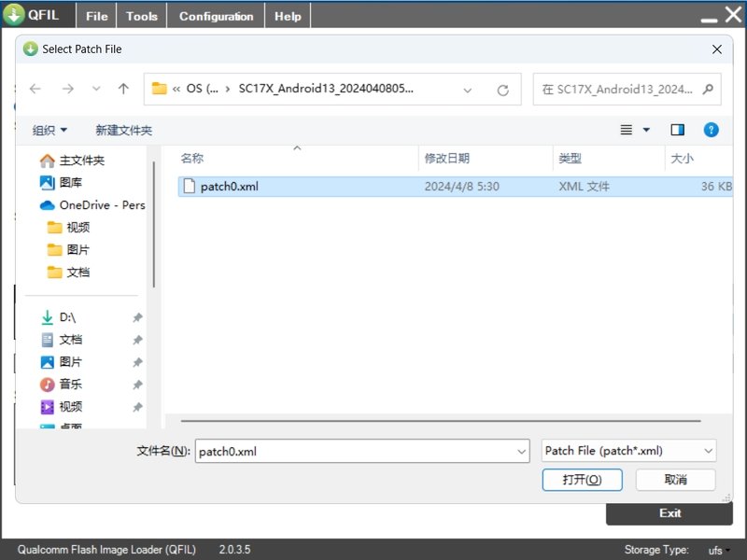Click the Select Patch File dialog icon
The width and height of the screenshot is (747, 560).
(31, 49)
